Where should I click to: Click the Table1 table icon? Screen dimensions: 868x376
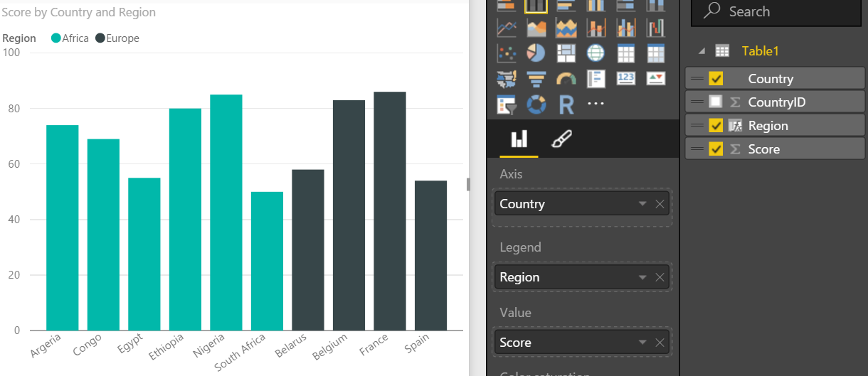pos(722,50)
